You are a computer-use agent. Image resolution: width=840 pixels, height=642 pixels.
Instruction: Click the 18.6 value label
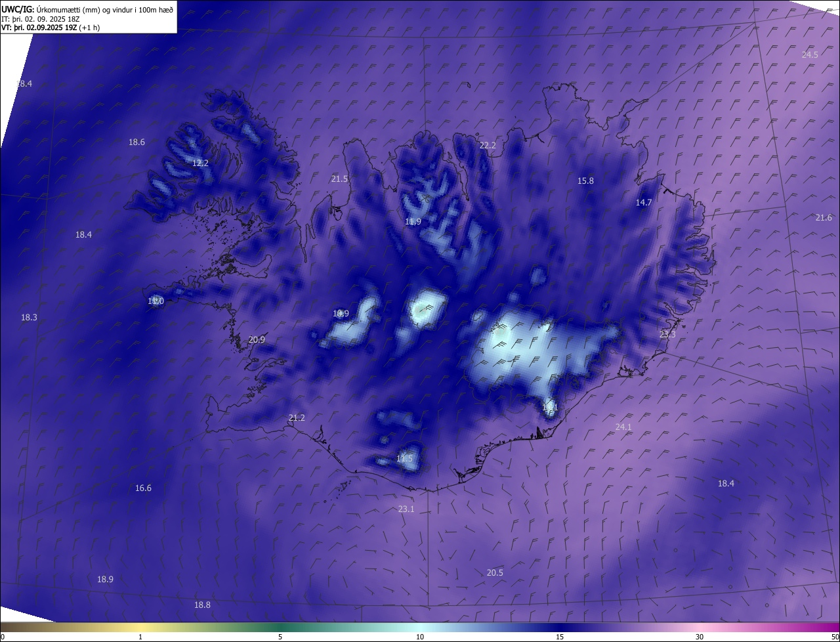click(x=136, y=142)
